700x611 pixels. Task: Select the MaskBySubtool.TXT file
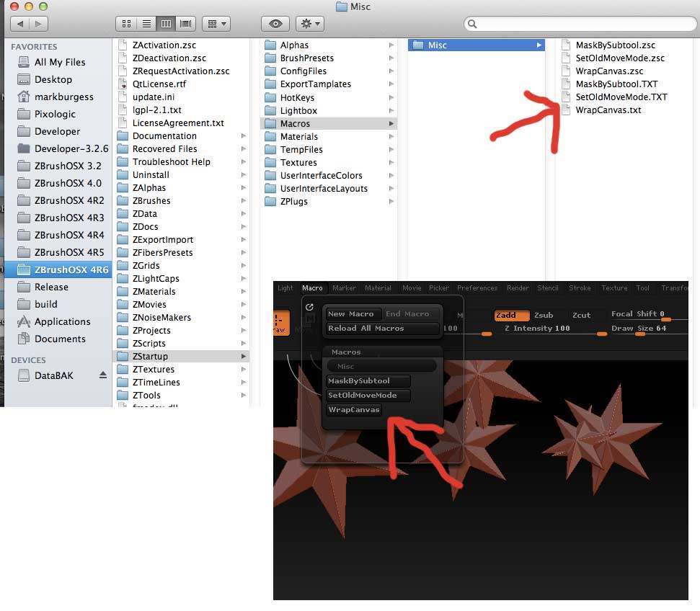click(616, 84)
